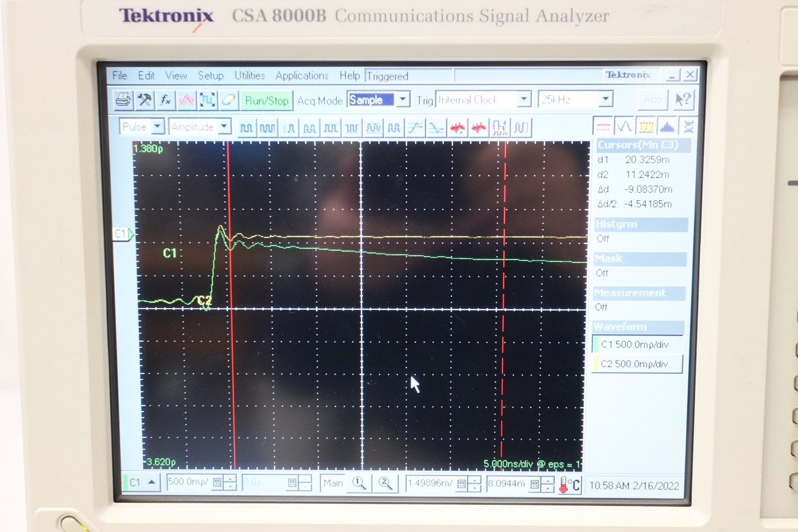
Task: Toggle the Histogram readout icon
Action: (x=667, y=126)
